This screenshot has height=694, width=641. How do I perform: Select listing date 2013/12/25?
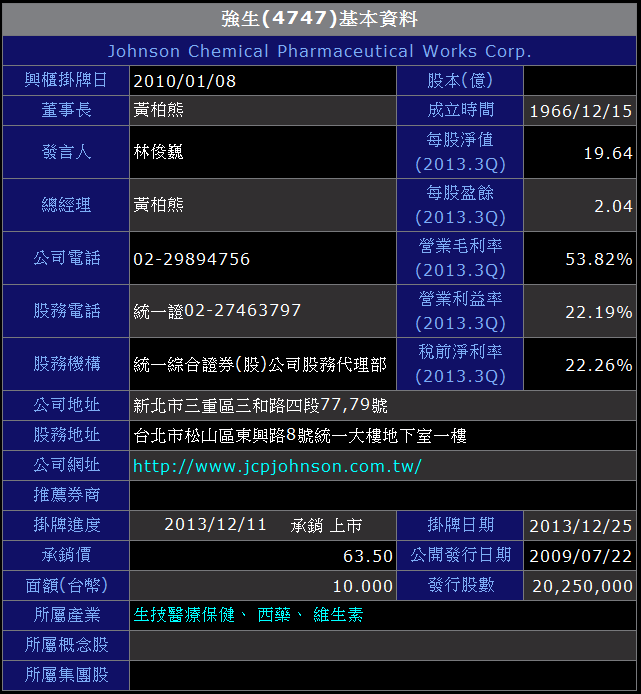pyautogui.click(x=581, y=526)
